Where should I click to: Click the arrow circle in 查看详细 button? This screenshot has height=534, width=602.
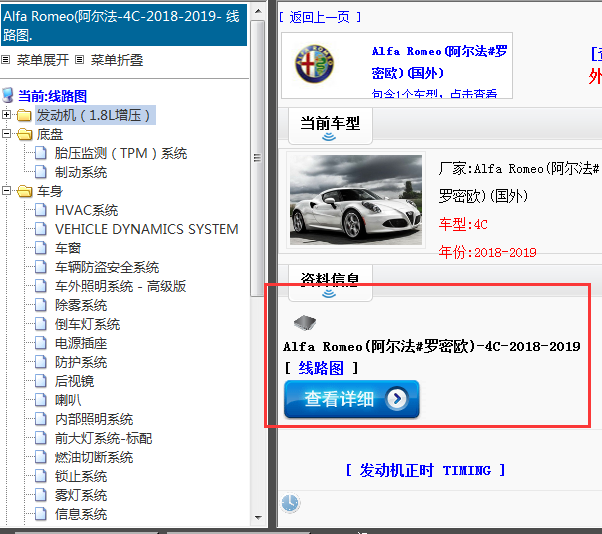[x=397, y=398]
